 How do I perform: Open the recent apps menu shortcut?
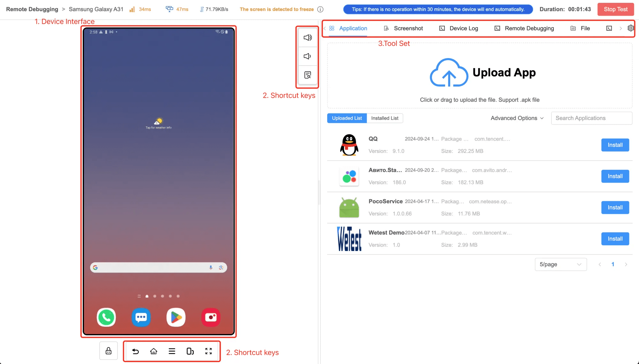pyautogui.click(x=172, y=351)
